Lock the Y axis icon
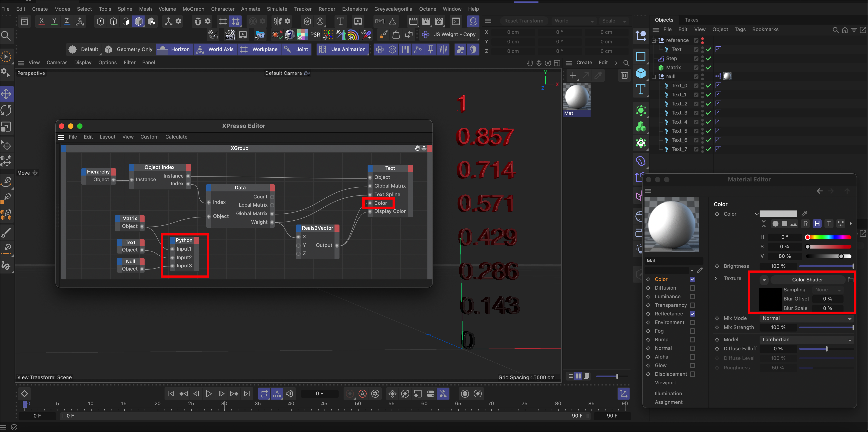This screenshot has height=432, width=868. tap(54, 22)
